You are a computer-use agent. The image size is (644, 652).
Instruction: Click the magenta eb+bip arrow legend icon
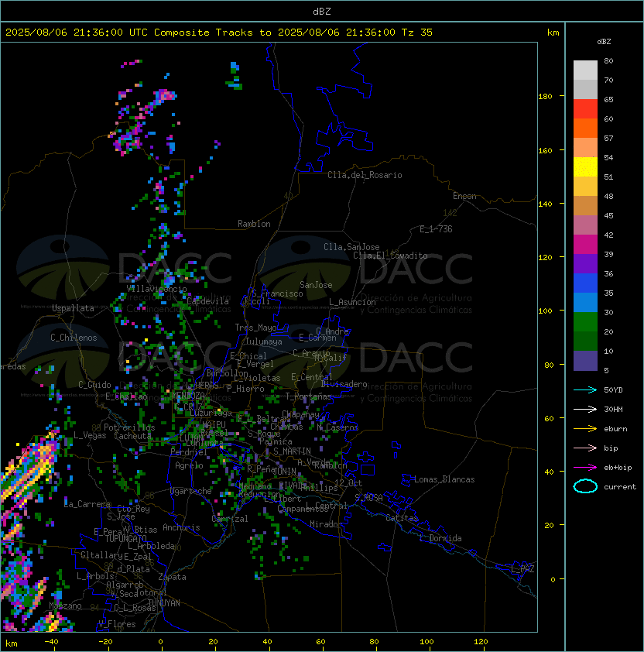tap(585, 468)
